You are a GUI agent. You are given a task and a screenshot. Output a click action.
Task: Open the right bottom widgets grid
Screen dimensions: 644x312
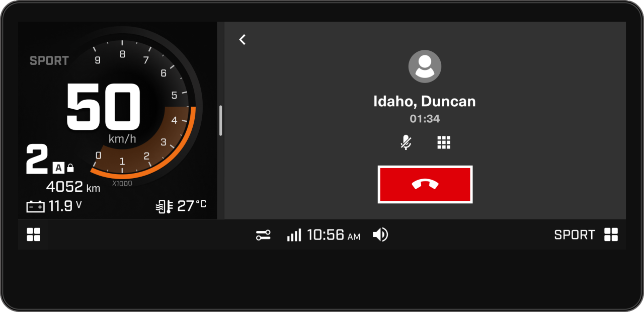[x=611, y=235]
